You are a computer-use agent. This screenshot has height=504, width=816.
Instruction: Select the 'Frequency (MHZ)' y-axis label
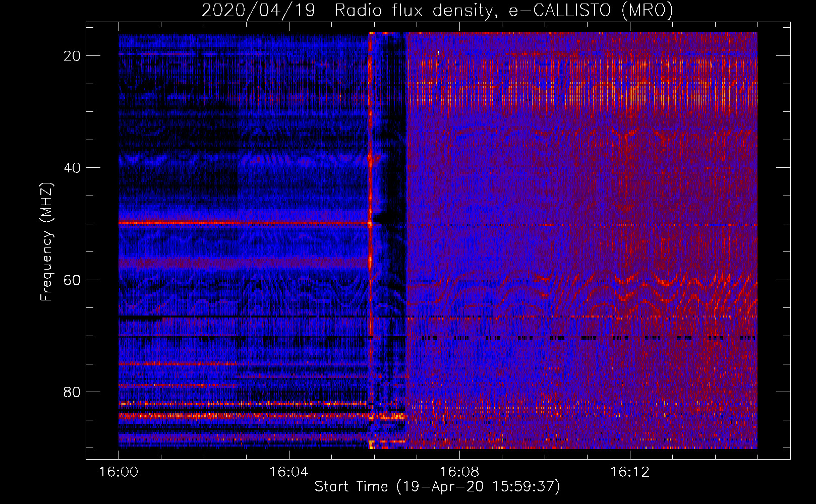point(46,242)
